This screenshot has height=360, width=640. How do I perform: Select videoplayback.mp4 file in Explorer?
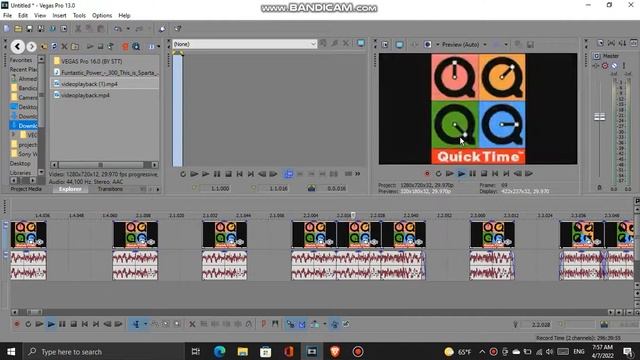85,95
